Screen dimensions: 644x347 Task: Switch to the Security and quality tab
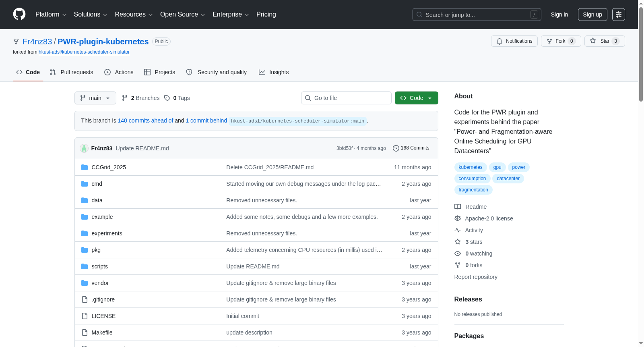[217, 72]
